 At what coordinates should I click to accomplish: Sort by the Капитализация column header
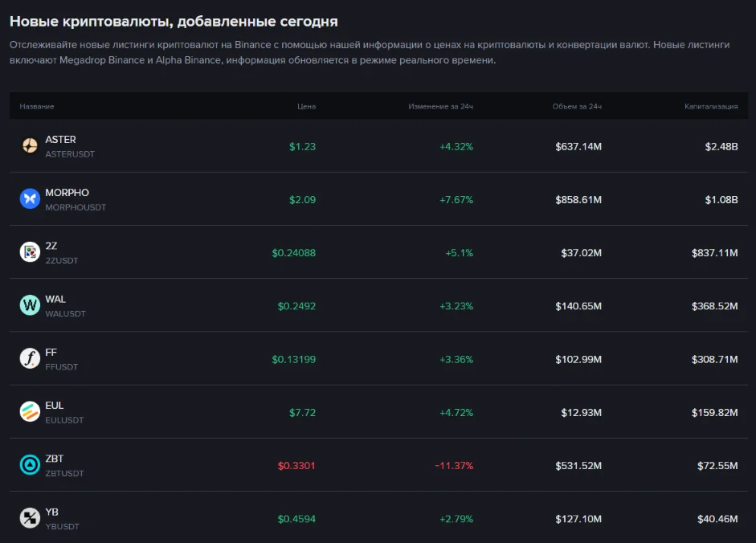pyautogui.click(x=711, y=105)
